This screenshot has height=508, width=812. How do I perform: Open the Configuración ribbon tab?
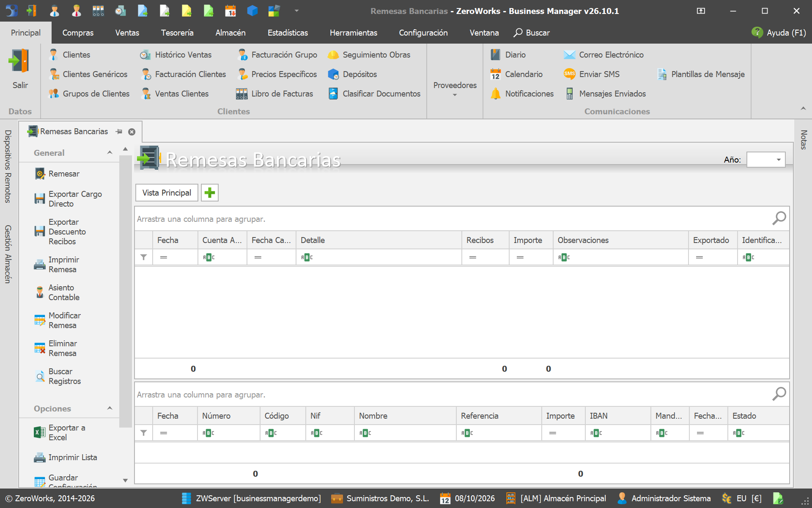(423, 33)
